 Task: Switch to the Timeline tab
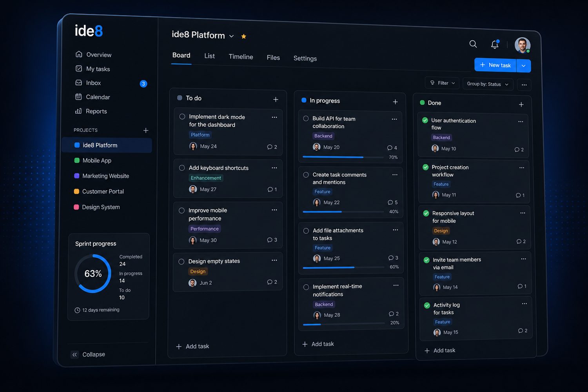coord(241,57)
